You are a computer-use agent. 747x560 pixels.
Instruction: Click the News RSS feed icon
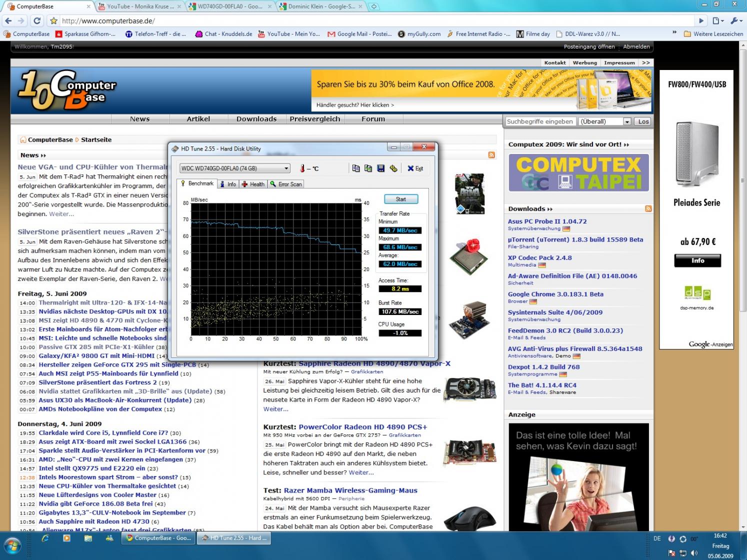(x=491, y=155)
